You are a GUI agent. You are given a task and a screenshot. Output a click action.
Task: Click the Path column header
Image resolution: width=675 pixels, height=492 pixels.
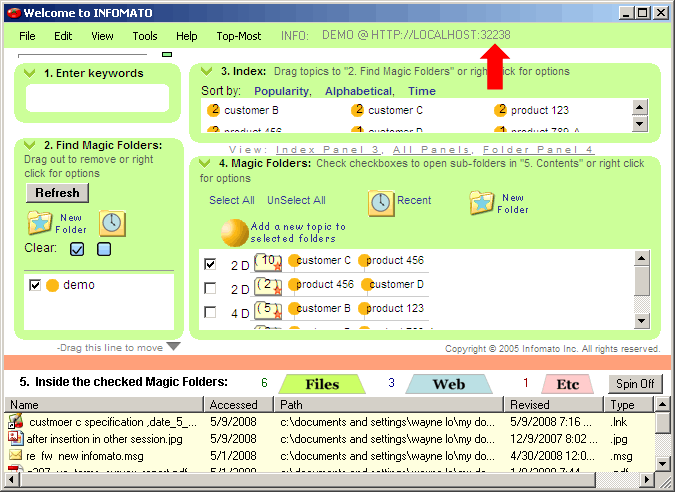coord(389,405)
